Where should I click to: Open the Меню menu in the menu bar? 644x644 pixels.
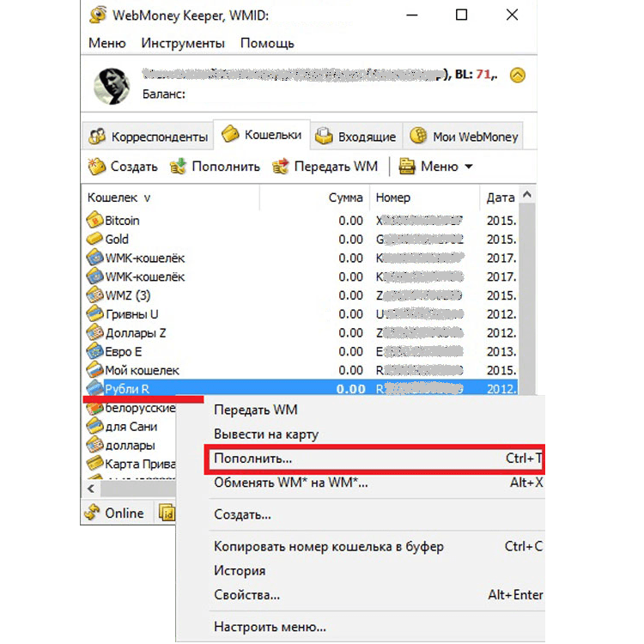click(x=106, y=43)
